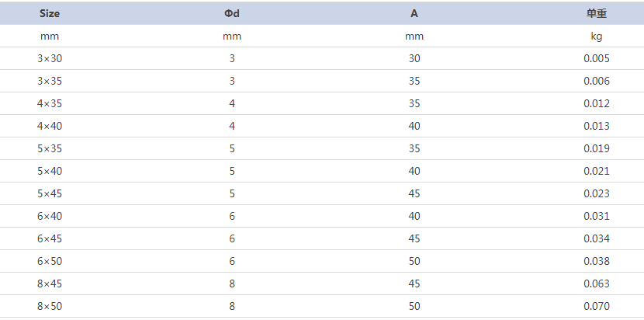This screenshot has width=644, height=320.
Task: Select the 3×35 size row
Action: coord(322,81)
